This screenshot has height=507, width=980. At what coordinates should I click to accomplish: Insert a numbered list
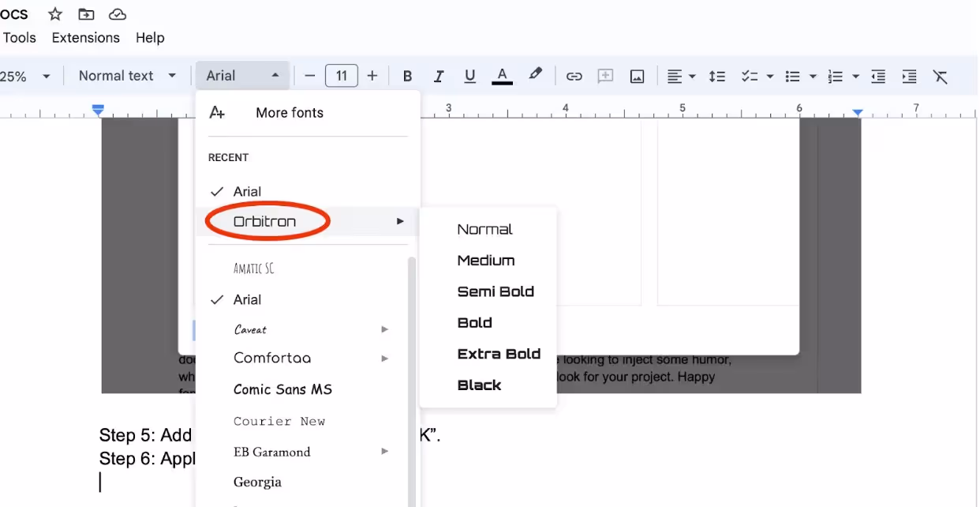[x=835, y=76]
